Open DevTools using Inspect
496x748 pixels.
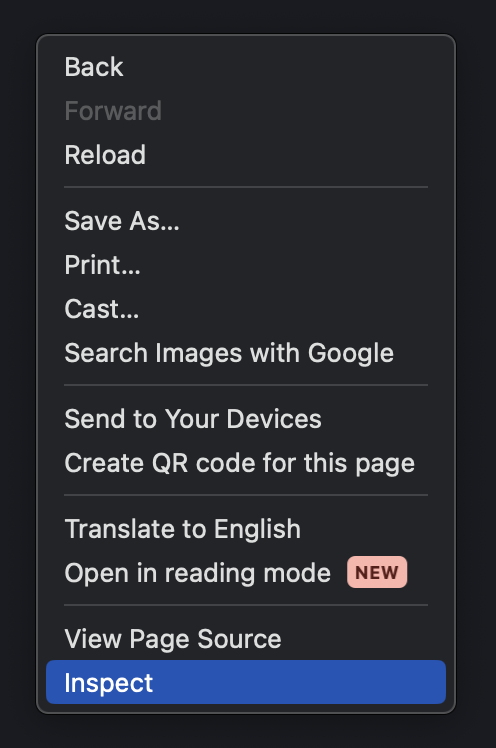[246, 682]
